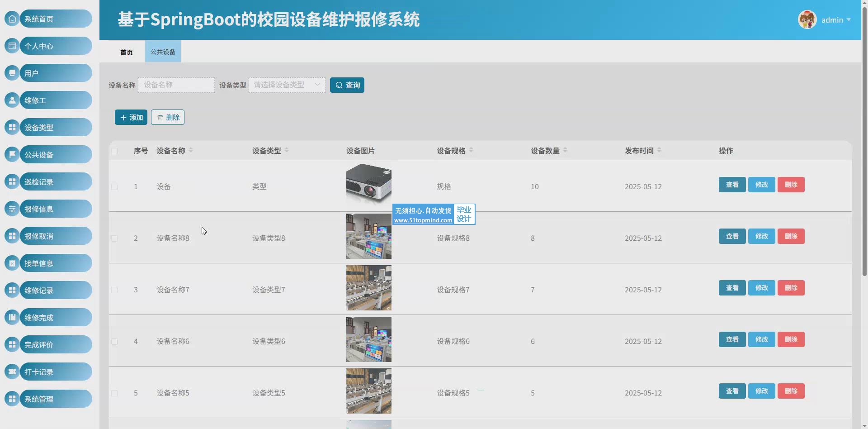Click the card icon beside 个人中心
The height and width of the screenshot is (429, 868).
click(12, 46)
